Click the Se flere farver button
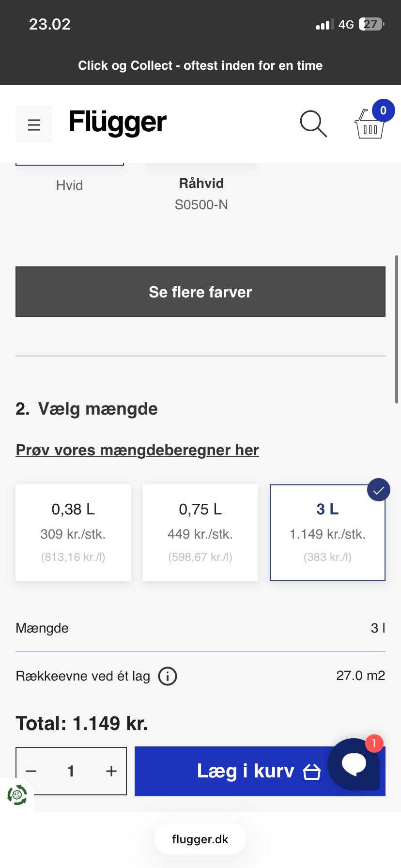401x868 pixels. point(200,292)
